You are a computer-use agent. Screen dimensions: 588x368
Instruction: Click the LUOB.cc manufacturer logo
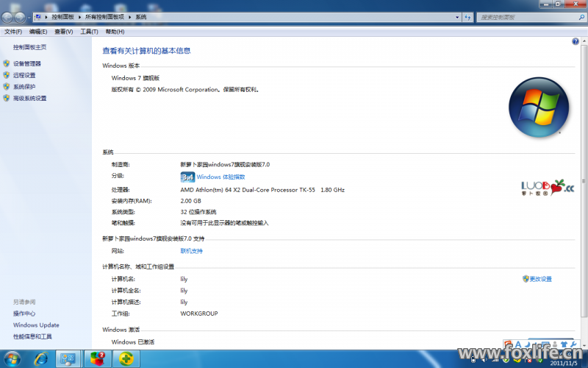[x=548, y=188]
